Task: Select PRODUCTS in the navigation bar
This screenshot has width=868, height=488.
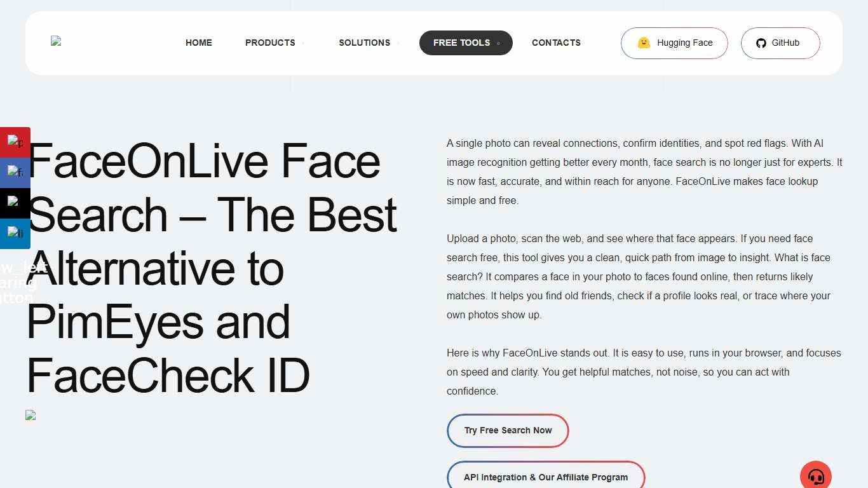Action: (x=270, y=43)
